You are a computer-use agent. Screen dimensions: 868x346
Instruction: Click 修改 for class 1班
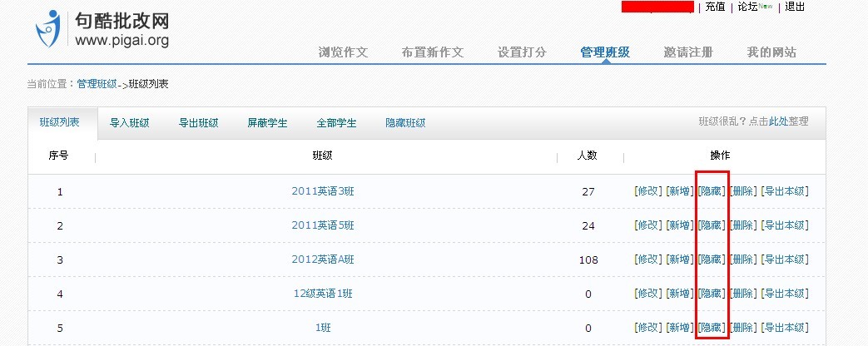[x=648, y=327]
